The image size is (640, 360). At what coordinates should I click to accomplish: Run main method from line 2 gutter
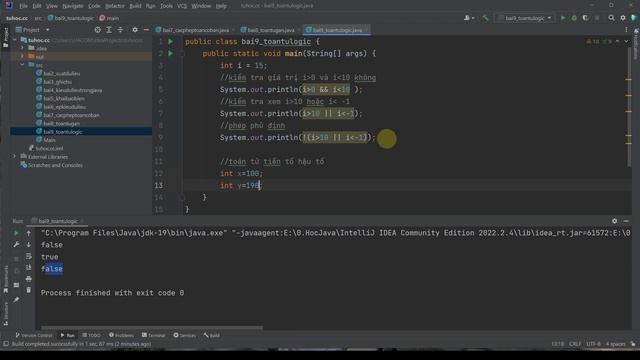[171, 53]
